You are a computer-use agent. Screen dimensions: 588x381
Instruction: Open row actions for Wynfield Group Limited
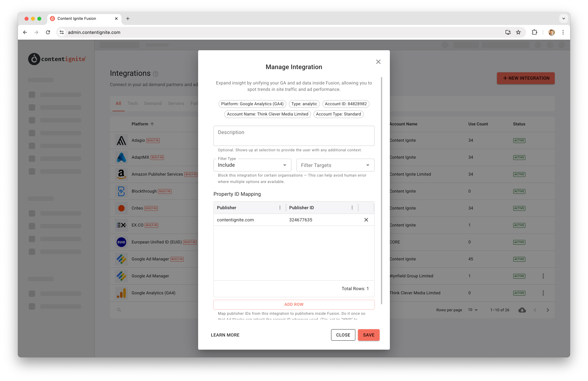543,276
